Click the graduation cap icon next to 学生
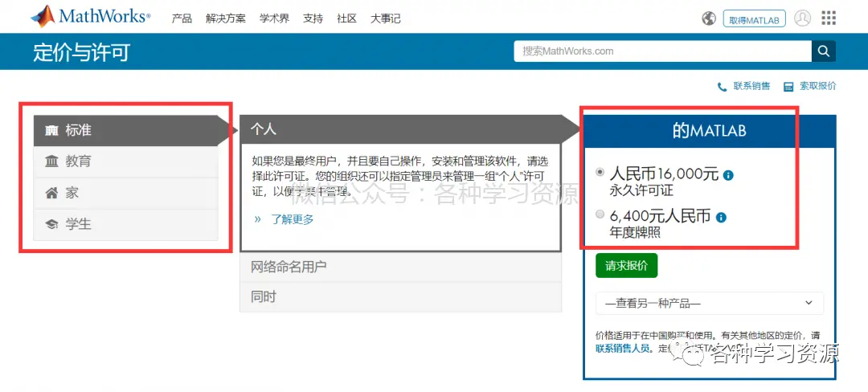The height and width of the screenshot is (392, 868). (x=51, y=224)
